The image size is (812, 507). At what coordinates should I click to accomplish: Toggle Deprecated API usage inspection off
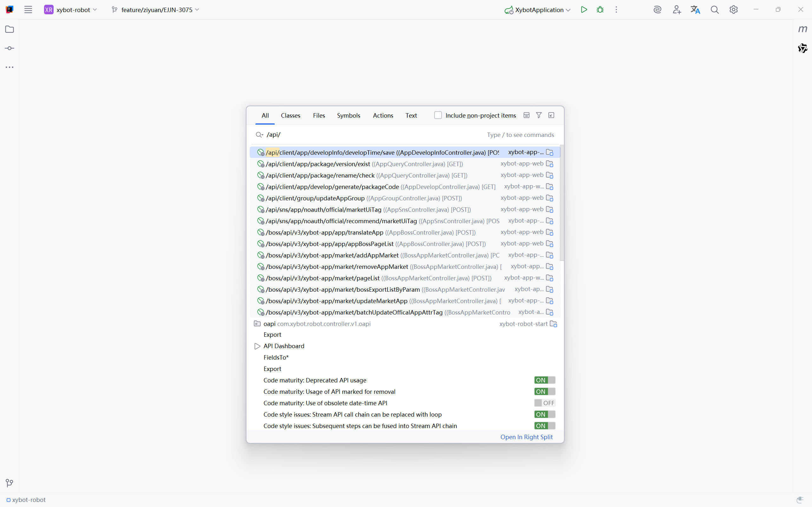coord(545,380)
